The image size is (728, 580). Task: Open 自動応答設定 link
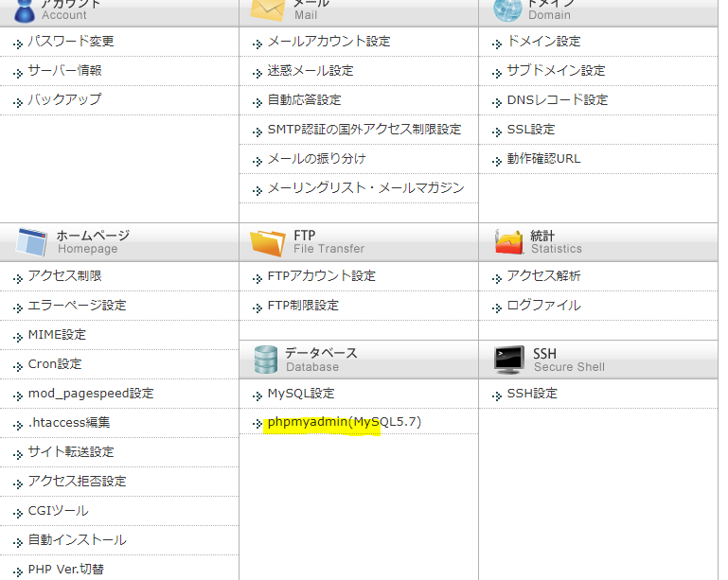click(x=305, y=99)
